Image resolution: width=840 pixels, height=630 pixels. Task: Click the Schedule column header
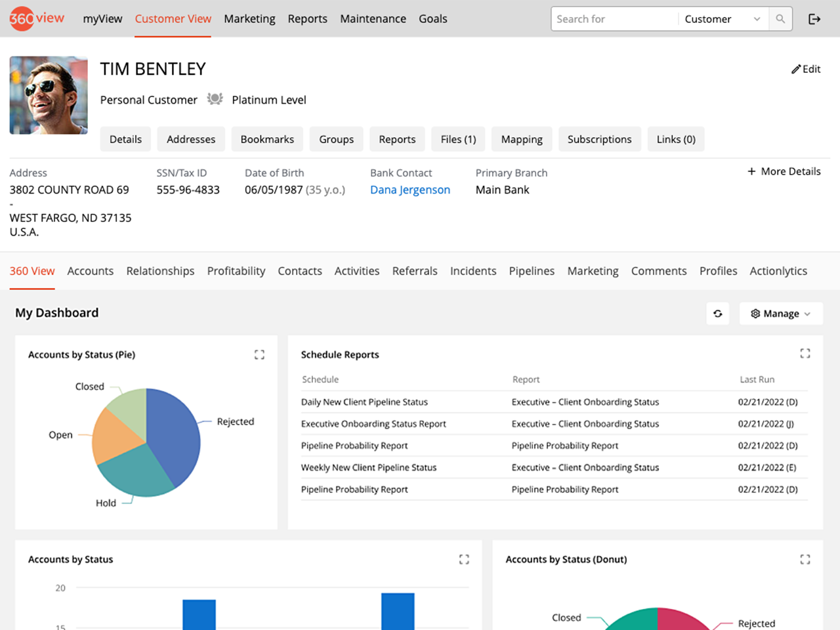point(320,379)
